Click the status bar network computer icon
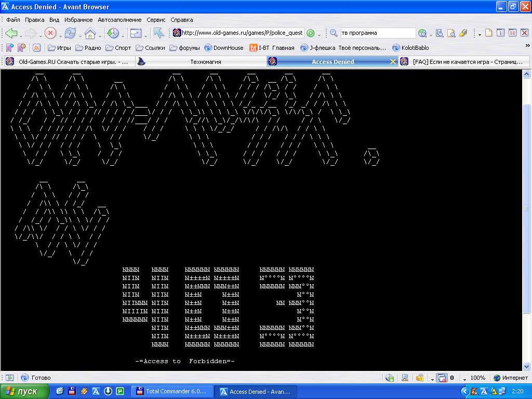The height and width of the screenshot is (399, 532). click(x=404, y=378)
